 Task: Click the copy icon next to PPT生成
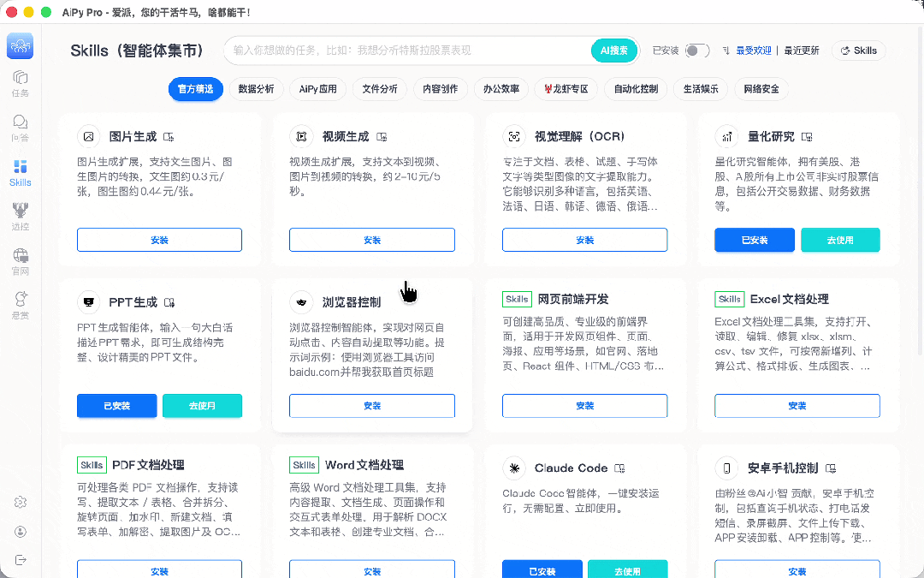click(x=169, y=302)
